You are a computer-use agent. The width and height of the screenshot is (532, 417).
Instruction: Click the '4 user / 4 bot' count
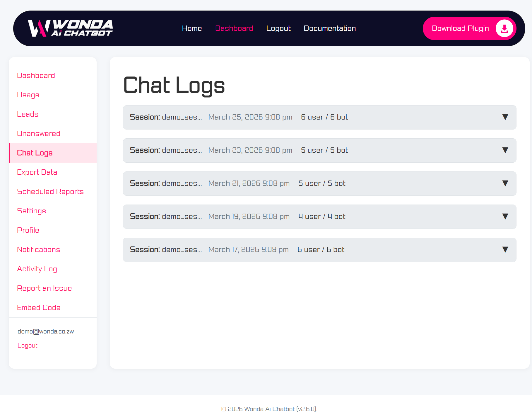point(322,217)
